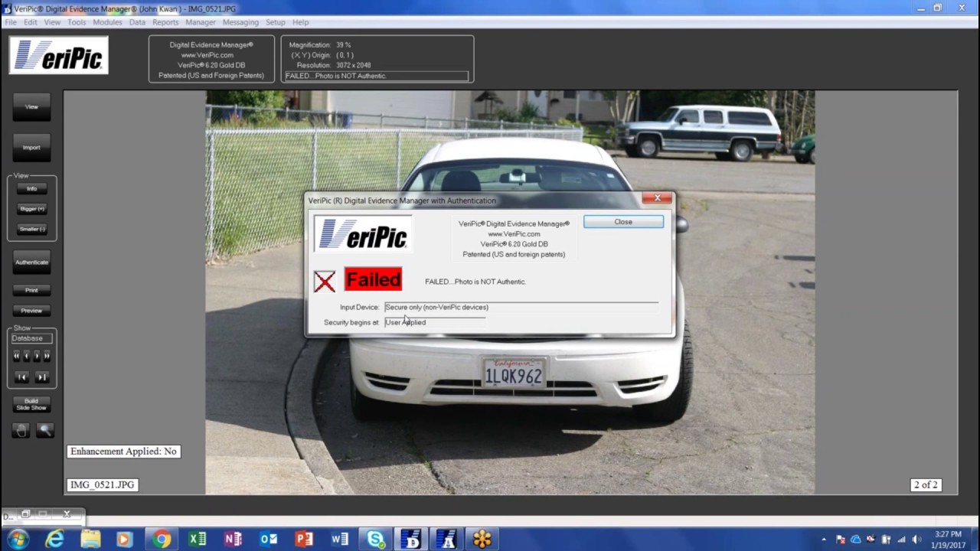Click the Input Device field in dialog
Image resolution: width=980 pixels, height=551 pixels.
pyautogui.click(x=521, y=308)
